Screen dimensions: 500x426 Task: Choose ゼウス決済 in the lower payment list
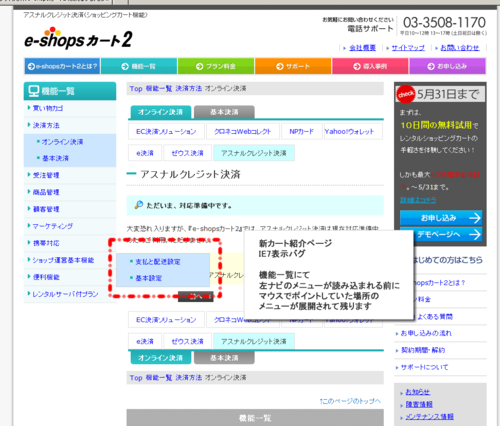(187, 341)
